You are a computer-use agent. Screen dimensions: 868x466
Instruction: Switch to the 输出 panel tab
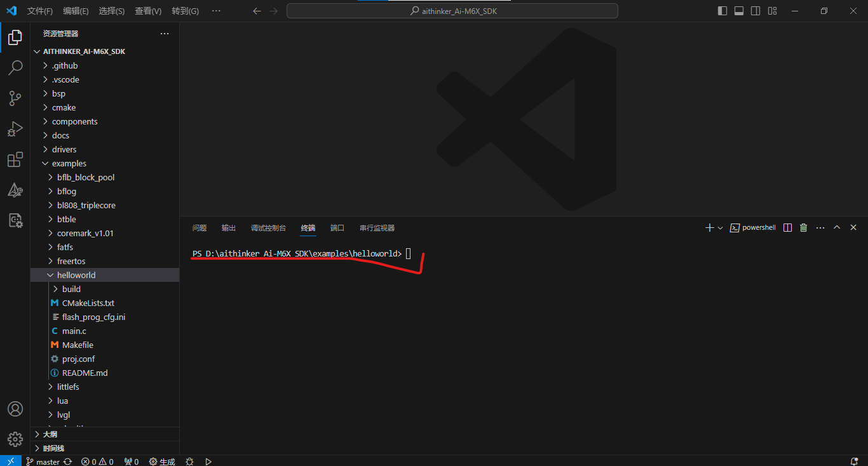(x=229, y=228)
